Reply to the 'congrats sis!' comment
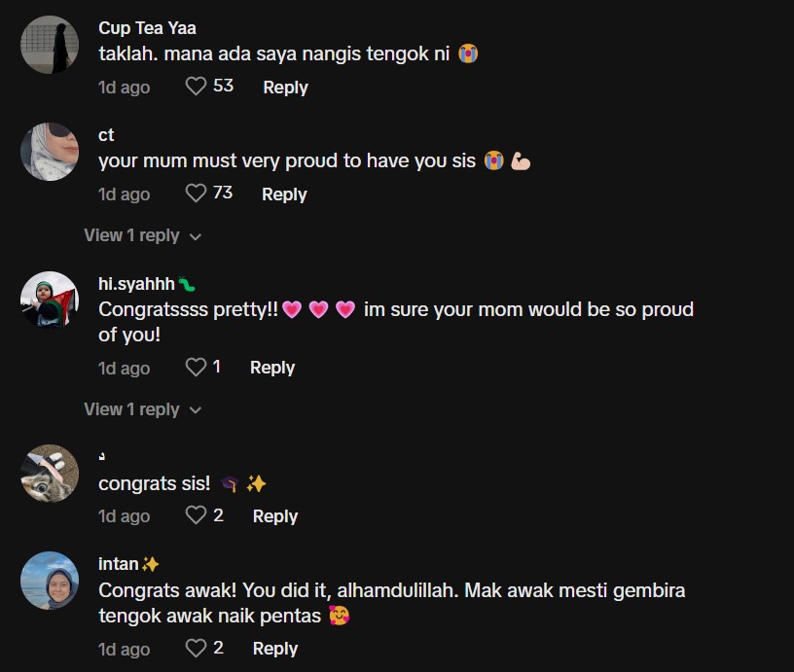The width and height of the screenshot is (794, 672). point(275,516)
